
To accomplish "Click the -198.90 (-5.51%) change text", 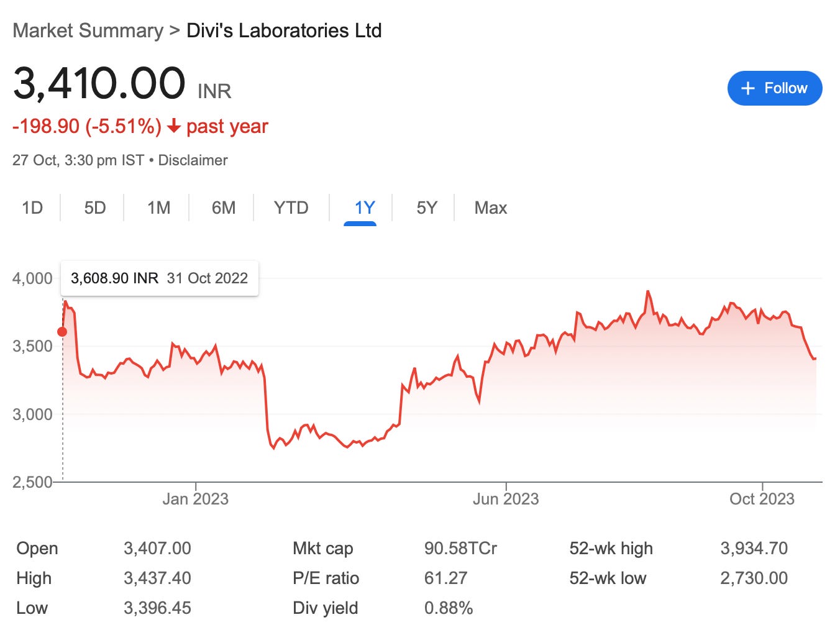I will (87, 126).
